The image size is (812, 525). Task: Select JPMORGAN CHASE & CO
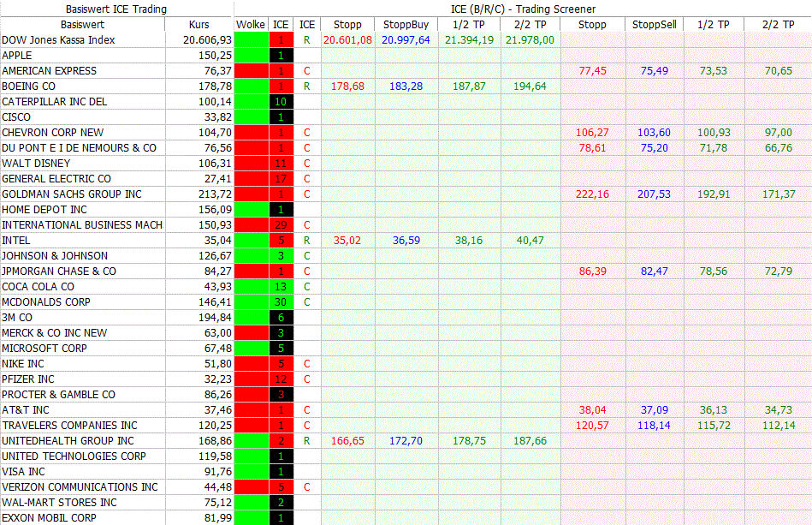(59, 271)
